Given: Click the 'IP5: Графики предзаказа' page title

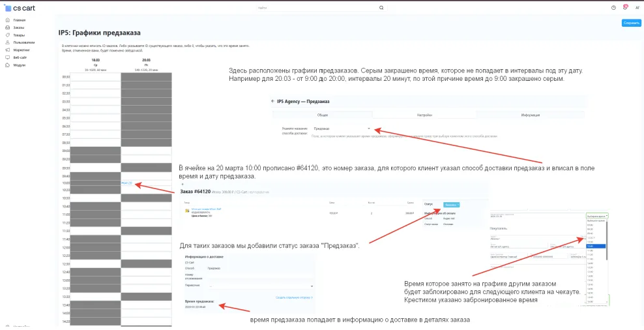Looking at the screenshot, I should 99,33.
